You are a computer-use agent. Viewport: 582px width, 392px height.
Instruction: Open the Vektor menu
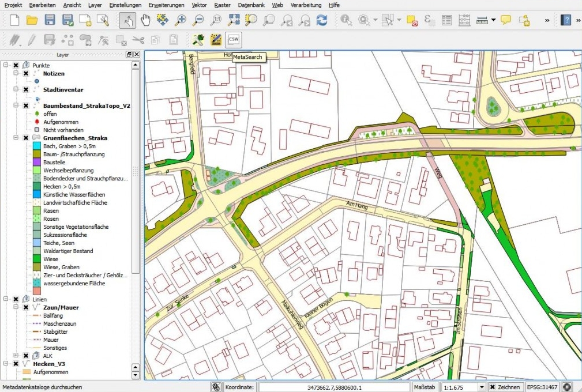coord(199,5)
